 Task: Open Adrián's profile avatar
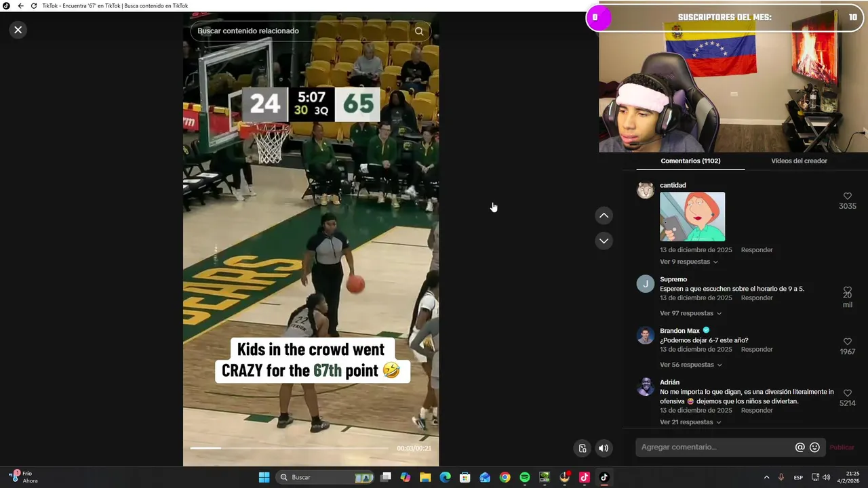click(645, 387)
